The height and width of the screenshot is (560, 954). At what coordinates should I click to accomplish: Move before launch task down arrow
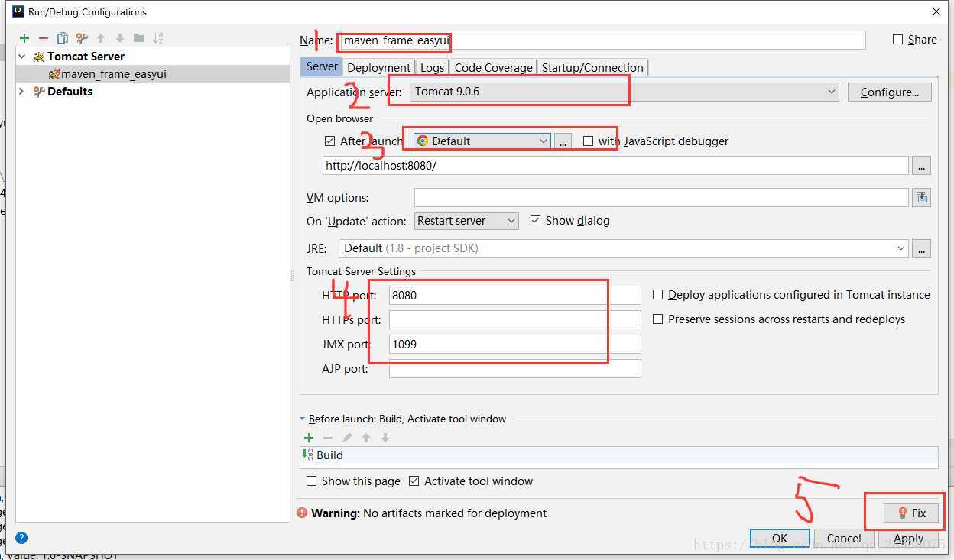coord(385,438)
